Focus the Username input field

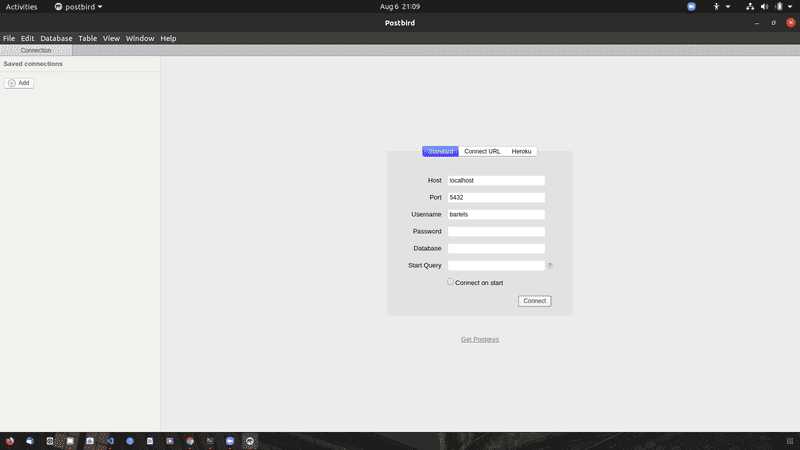(496, 214)
